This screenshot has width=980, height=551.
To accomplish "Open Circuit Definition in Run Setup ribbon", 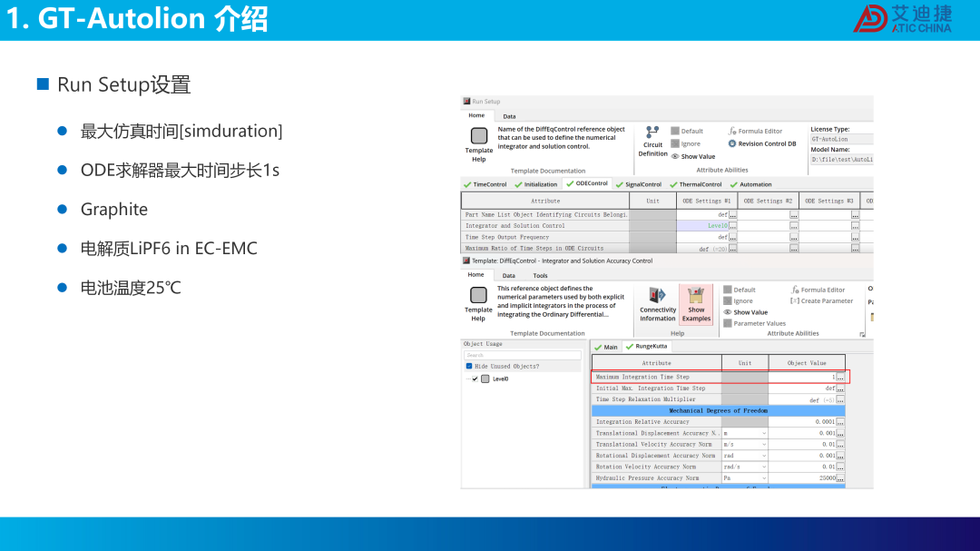I will pyautogui.click(x=652, y=142).
